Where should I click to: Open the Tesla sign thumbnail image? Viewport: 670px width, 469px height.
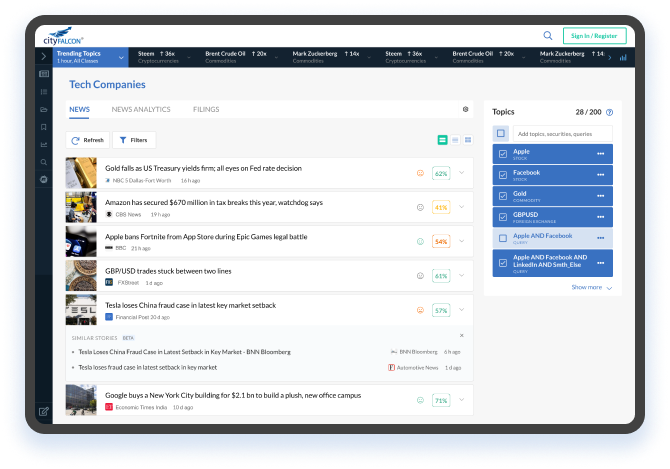[x=81, y=310]
